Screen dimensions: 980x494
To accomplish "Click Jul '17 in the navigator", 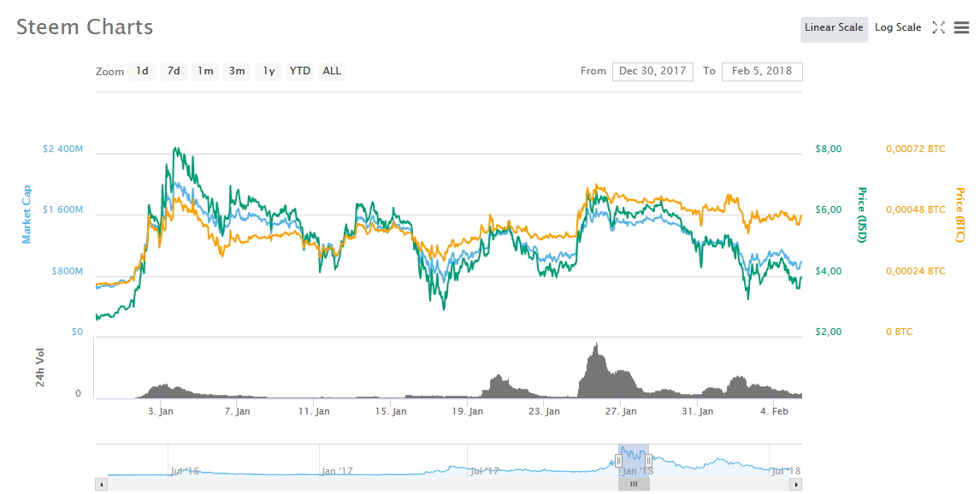I will click(x=484, y=471).
